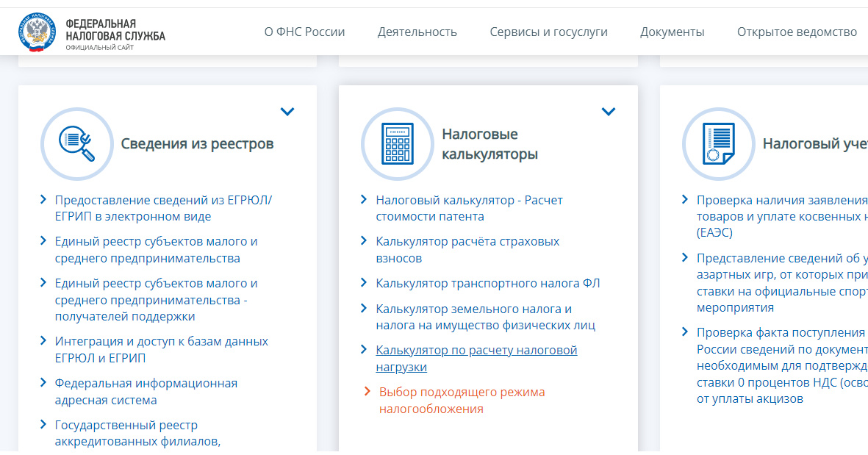The image size is (868, 455).
Task: Click the calculator icon beside Налоговые калькуляторы
Action: coord(398,144)
